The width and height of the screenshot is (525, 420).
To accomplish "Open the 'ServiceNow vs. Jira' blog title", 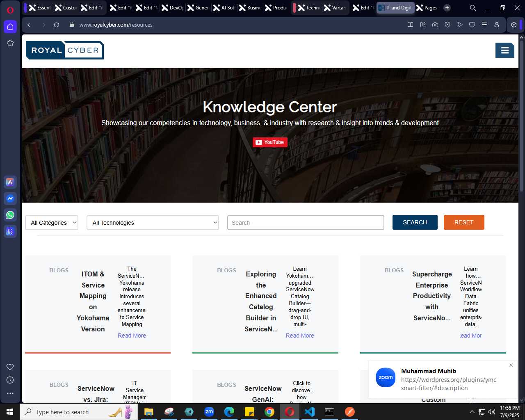I will (96, 394).
